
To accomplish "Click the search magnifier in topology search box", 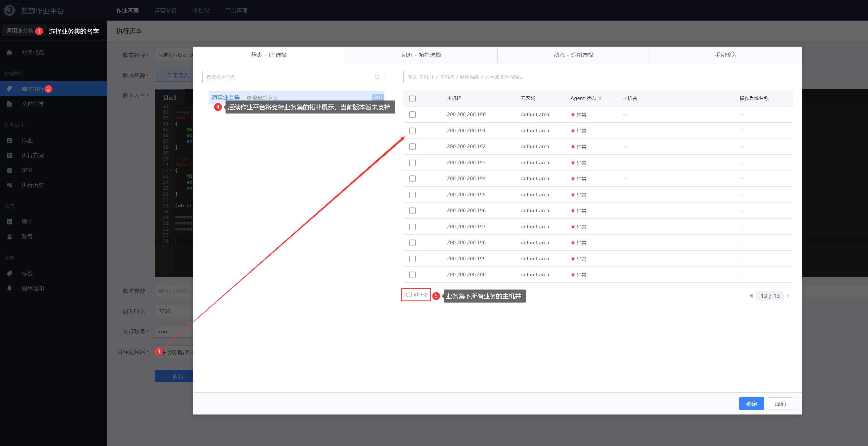I will pyautogui.click(x=377, y=77).
